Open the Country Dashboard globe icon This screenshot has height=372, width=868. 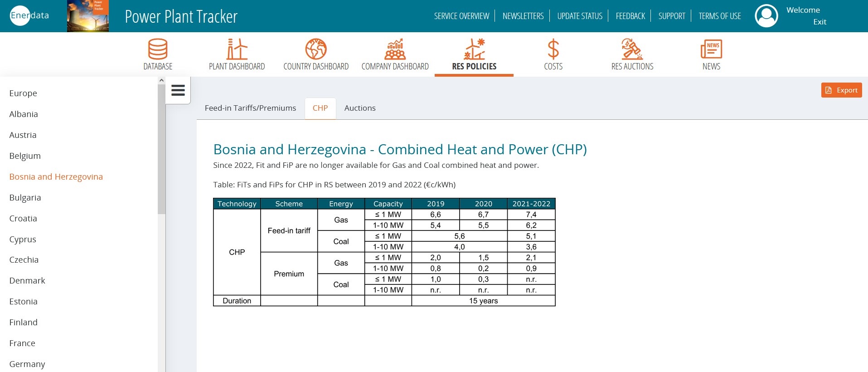point(316,49)
